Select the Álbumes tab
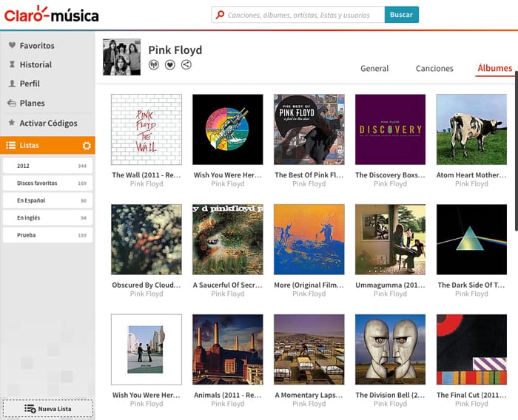The height and width of the screenshot is (420, 518). tap(494, 68)
